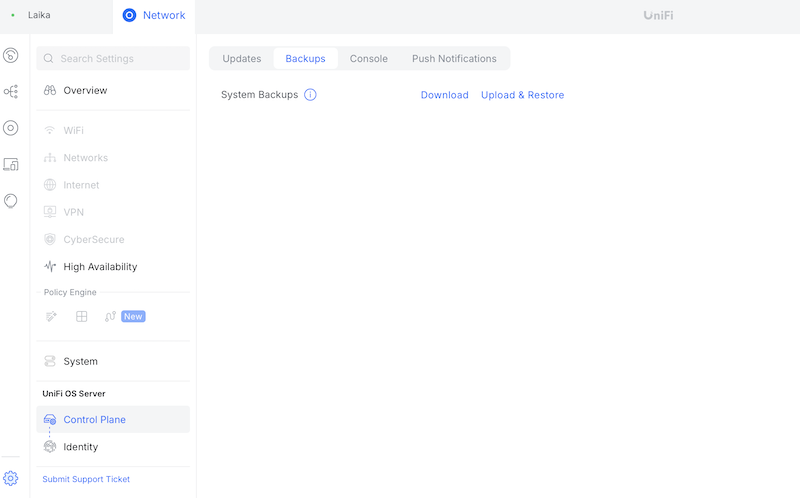Open UniFi devices icon in left rail

tap(11, 128)
